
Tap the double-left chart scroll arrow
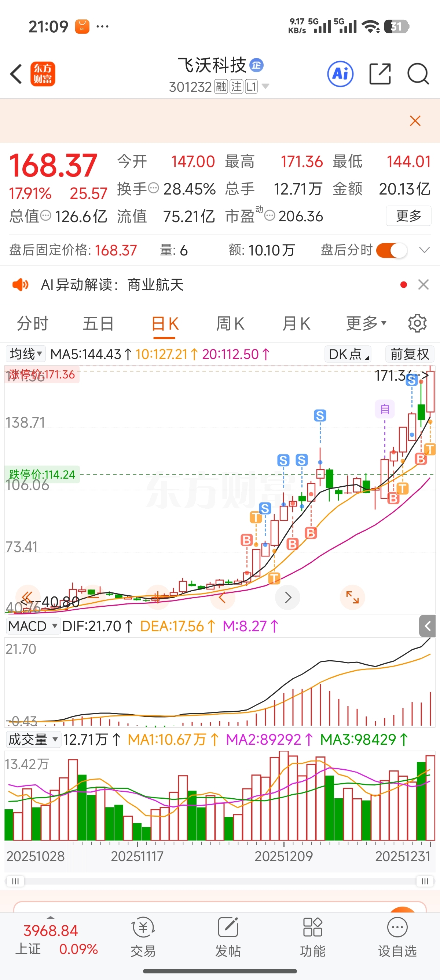coord(27,597)
